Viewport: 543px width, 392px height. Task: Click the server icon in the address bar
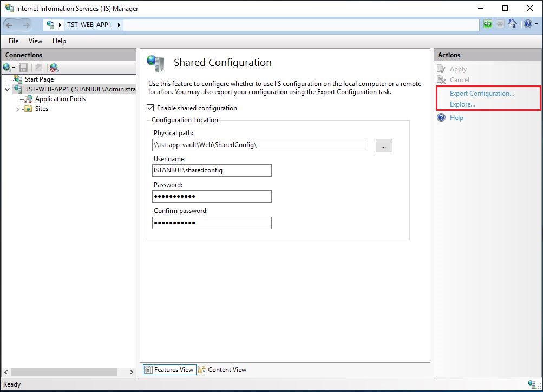[x=50, y=24]
